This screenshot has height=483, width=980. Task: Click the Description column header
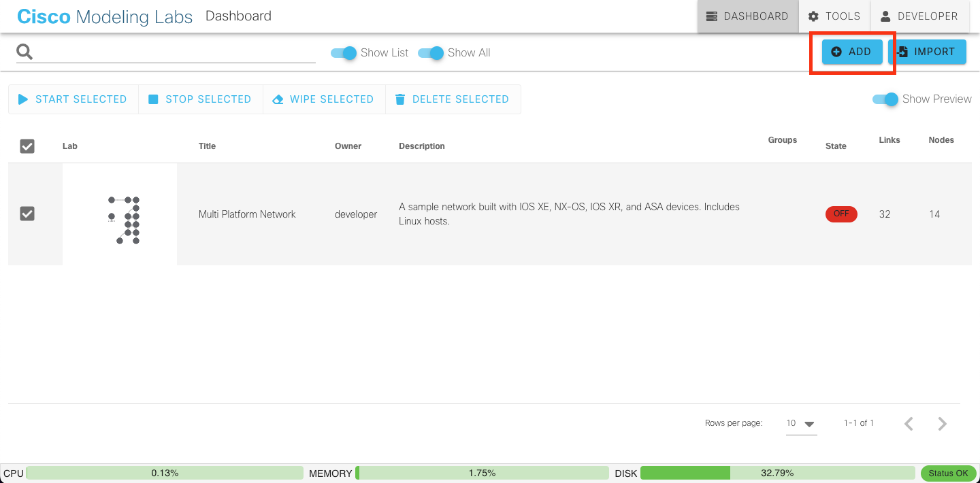422,146
